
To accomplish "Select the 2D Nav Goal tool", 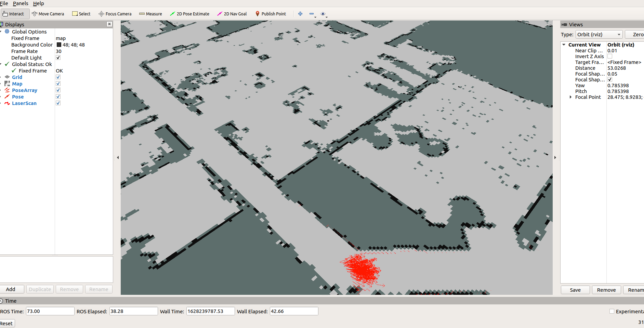I will pos(232,14).
